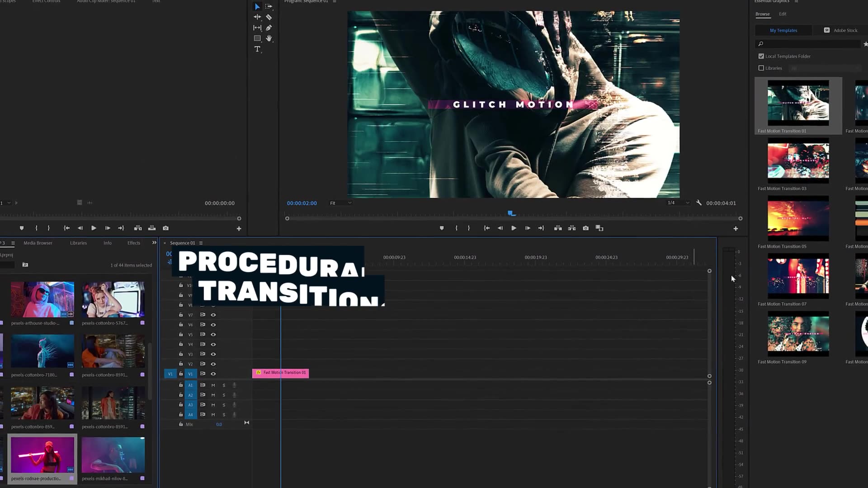Add marker in Program monitor

pos(442,228)
